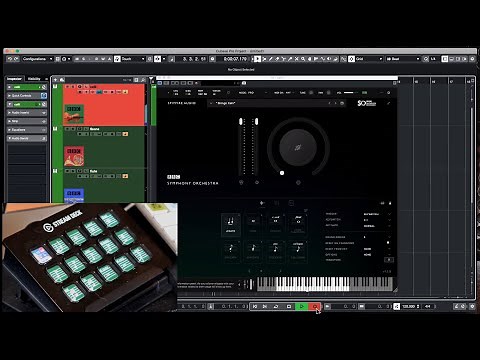Go to previous preset in plugin

pos(329,103)
